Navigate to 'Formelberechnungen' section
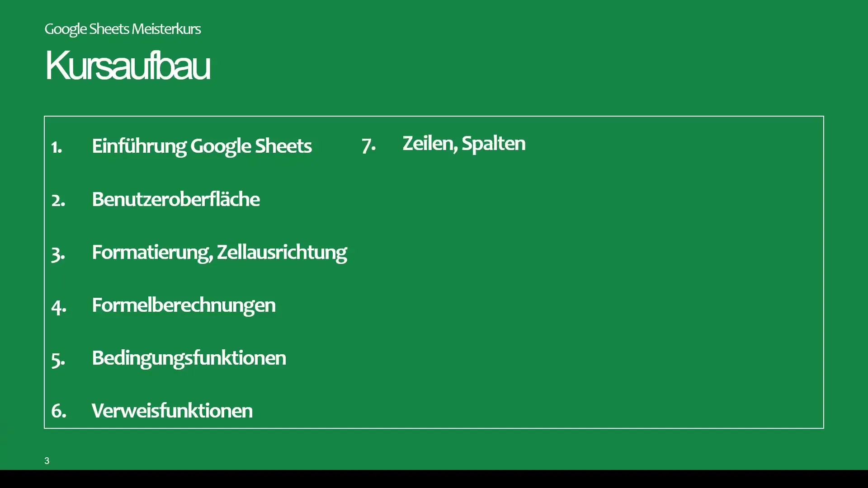868x488 pixels. pyautogui.click(x=183, y=304)
